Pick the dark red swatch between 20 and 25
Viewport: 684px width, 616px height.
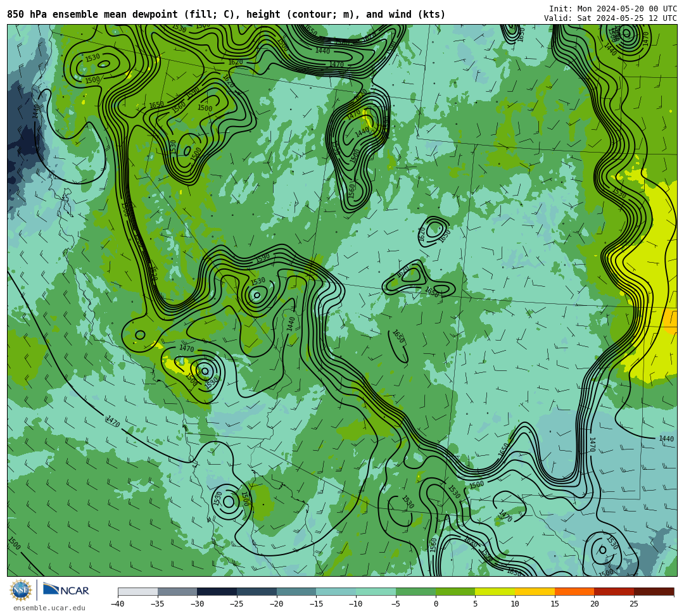(x=614, y=591)
